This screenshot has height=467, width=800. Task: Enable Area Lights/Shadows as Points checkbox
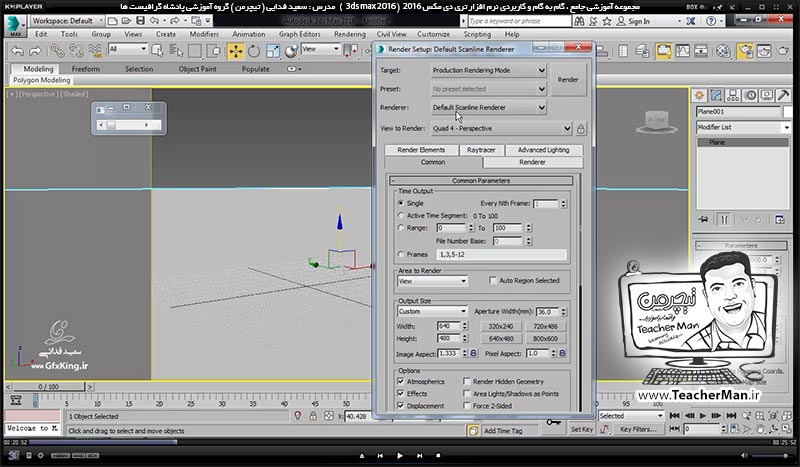point(466,394)
